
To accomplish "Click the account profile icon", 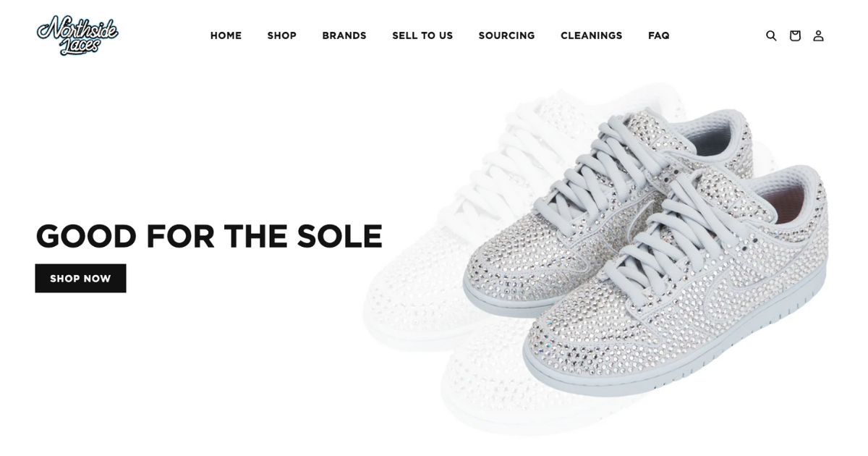I will point(818,35).
